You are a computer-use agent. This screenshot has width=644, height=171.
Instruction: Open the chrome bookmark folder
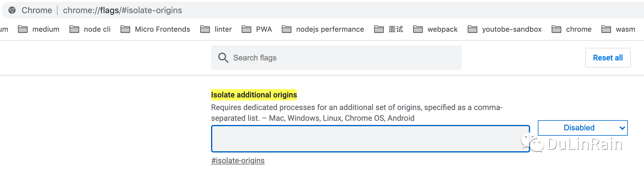coord(572,29)
